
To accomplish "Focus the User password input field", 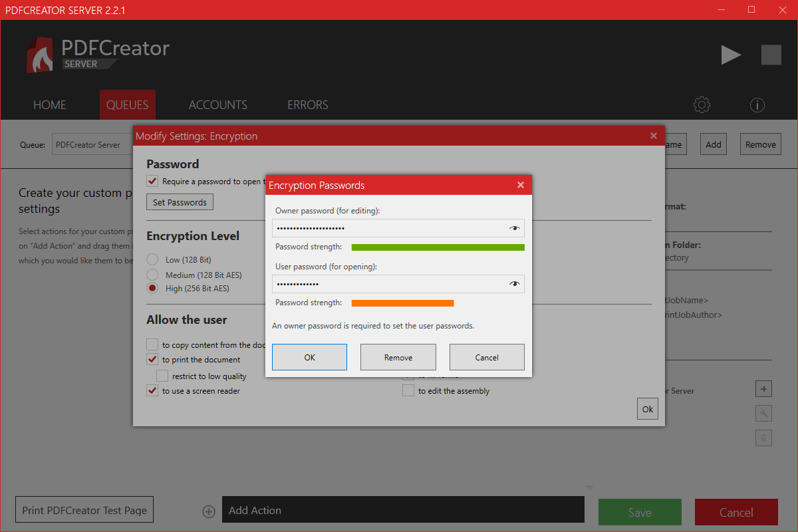I will tap(398, 284).
